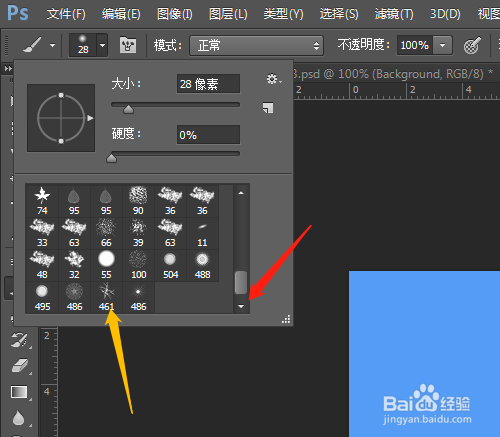Expand the collapsed tools panel double-arrow
500x437 pixels.
pyautogui.click(x=8, y=69)
